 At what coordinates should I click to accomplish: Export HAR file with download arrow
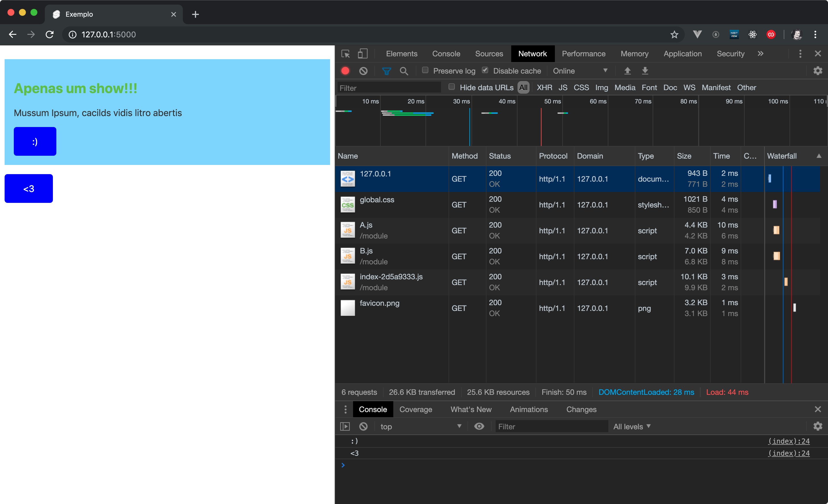[645, 71]
